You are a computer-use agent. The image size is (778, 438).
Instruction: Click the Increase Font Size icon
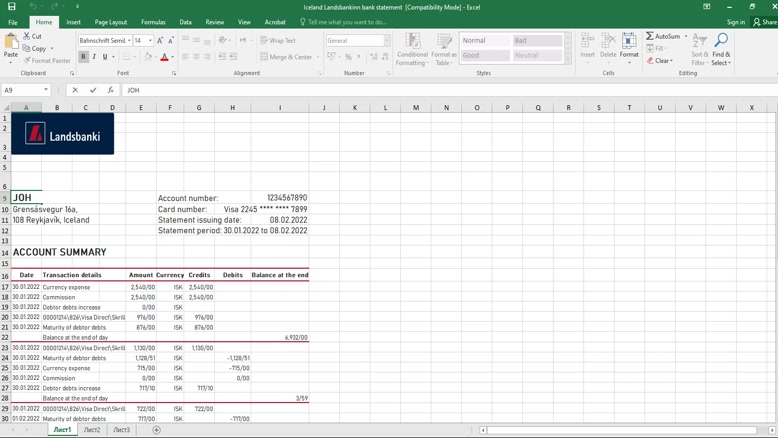pos(160,41)
